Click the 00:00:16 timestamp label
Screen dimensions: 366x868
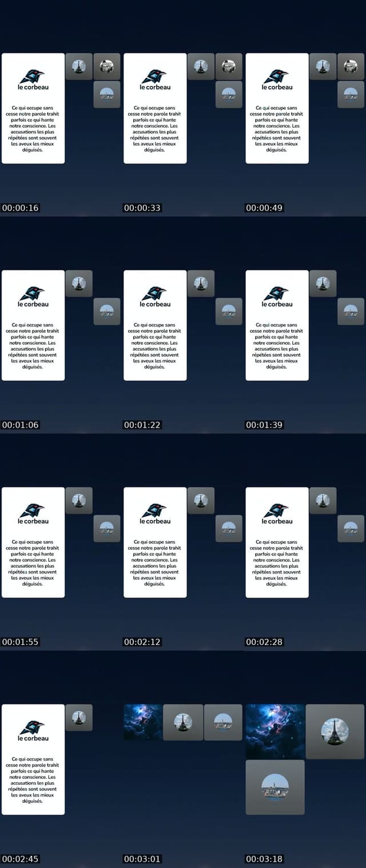[21, 208]
